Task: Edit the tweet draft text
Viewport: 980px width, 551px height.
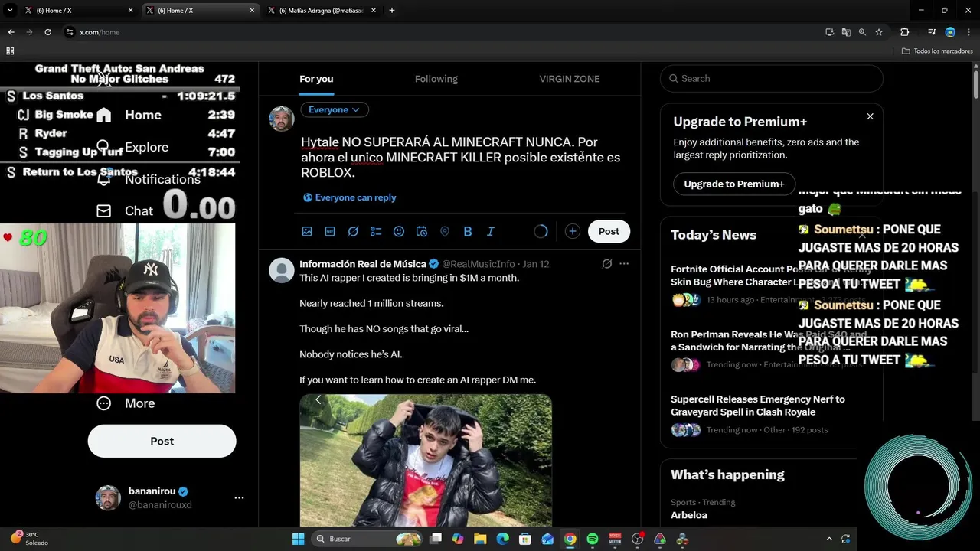Action: coord(461,157)
